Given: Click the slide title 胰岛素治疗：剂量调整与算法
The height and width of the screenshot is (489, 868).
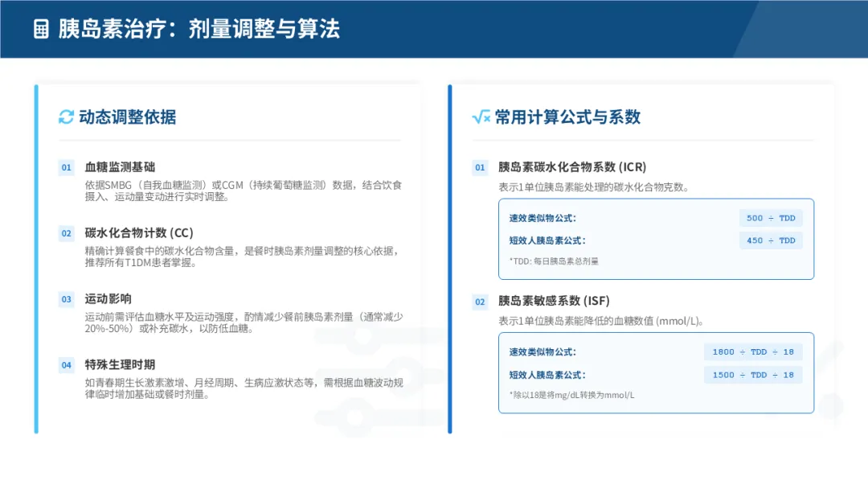Looking at the screenshot, I should (x=199, y=29).
